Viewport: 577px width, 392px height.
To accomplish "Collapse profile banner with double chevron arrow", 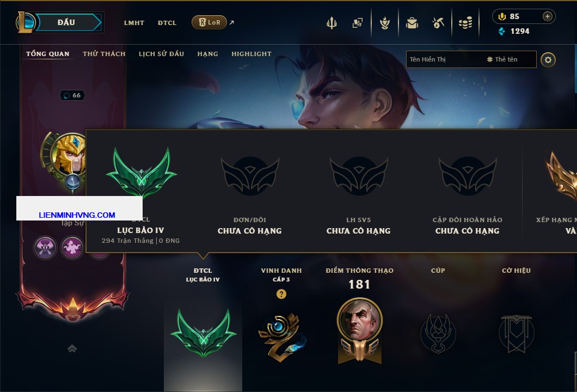I will (x=72, y=348).
